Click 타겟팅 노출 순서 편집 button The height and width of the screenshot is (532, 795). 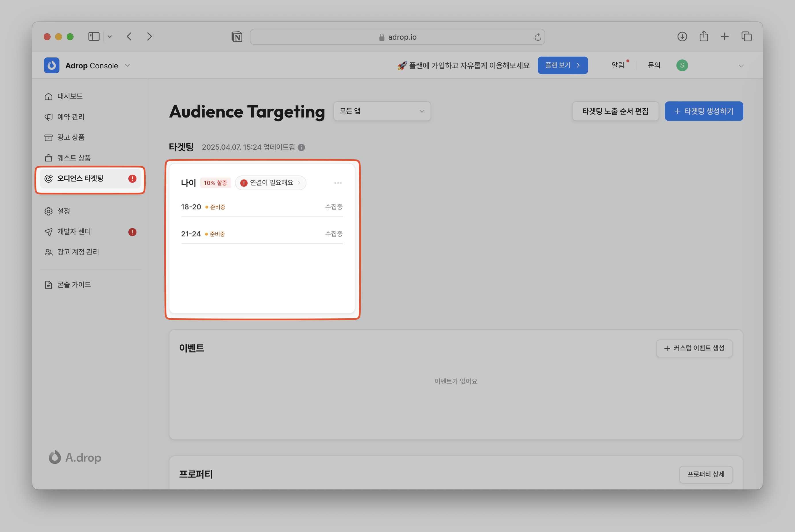tap(615, 111)
